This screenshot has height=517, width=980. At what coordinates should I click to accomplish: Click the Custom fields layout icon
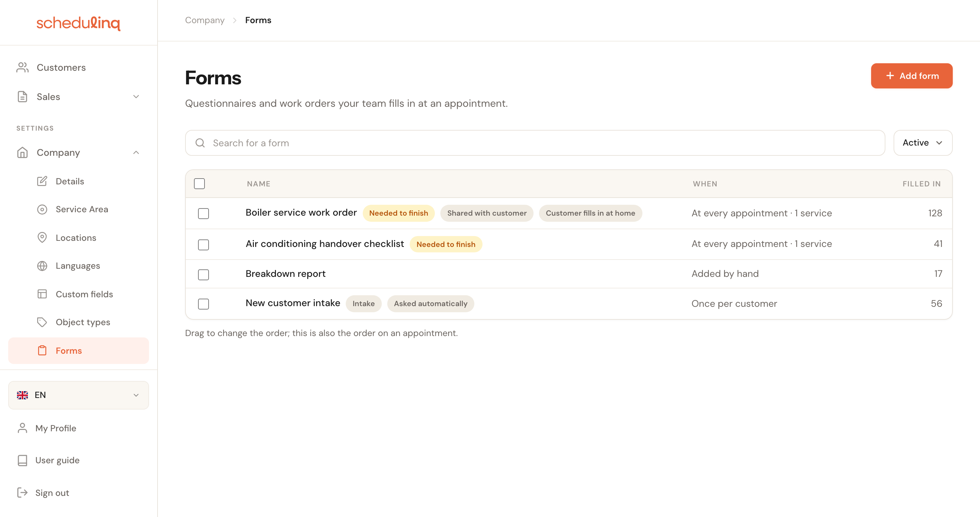pyautogui.click(x=42, y=294)
